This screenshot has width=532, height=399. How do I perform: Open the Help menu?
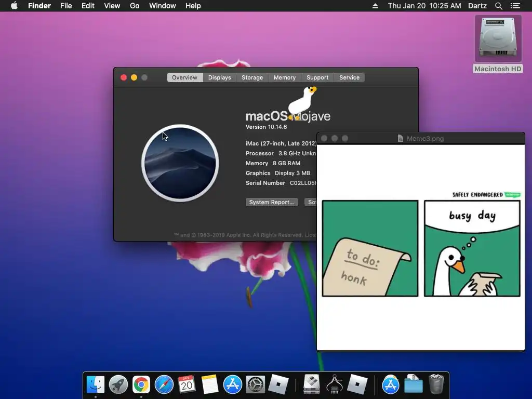[x=193, y=6]
